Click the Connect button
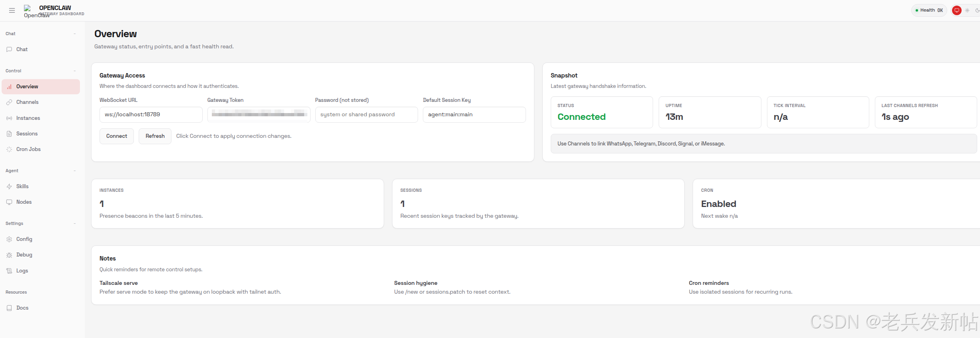This screenshot has height=338, width=980. pyautogui.click(x=117, y=136)
